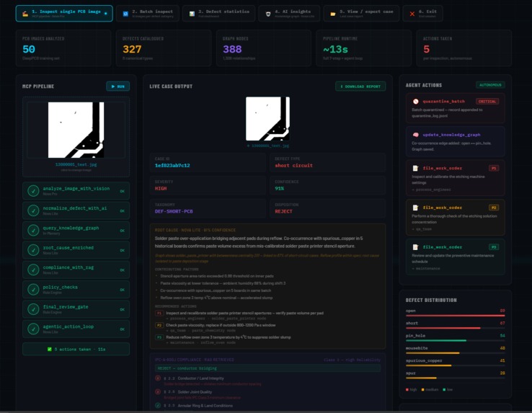Click the brain icon on update_knowledge_graph
This screenshot has width=532, height=413.
tap(416, 135)
